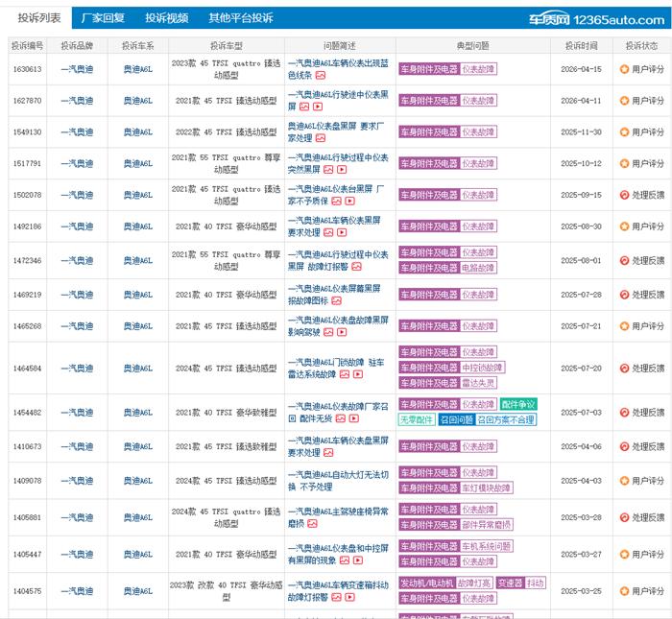672x619 pixels.
Task: Select the 其他平台投诉 tab
Action: point(240,18)
